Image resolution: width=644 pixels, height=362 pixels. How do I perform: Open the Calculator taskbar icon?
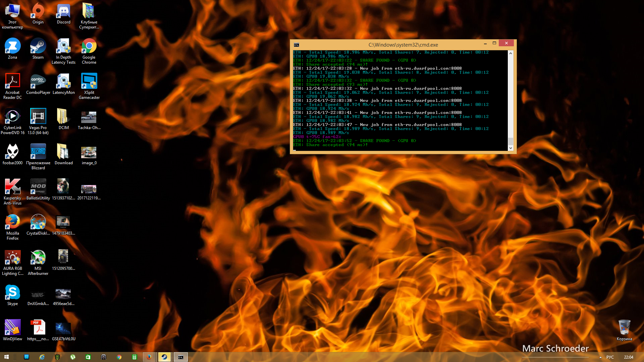[x=135, y=357]
